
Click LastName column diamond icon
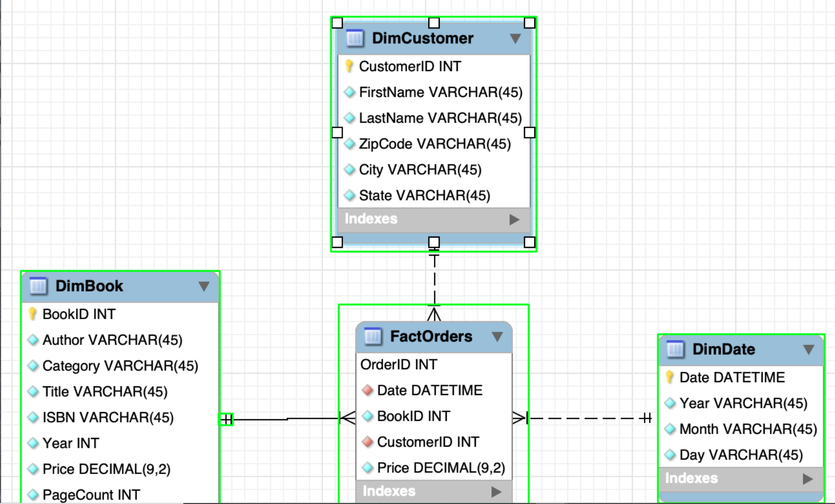pos(350,118)
